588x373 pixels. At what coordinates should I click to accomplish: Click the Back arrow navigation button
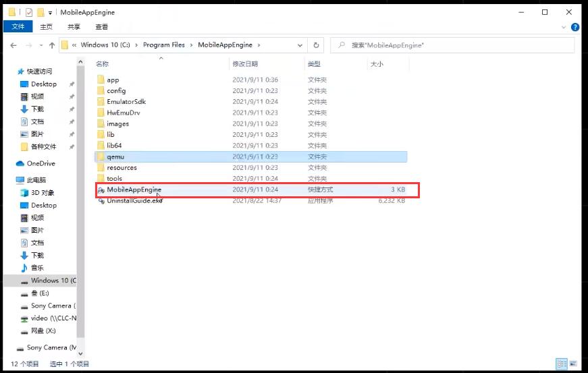point(14,45)
